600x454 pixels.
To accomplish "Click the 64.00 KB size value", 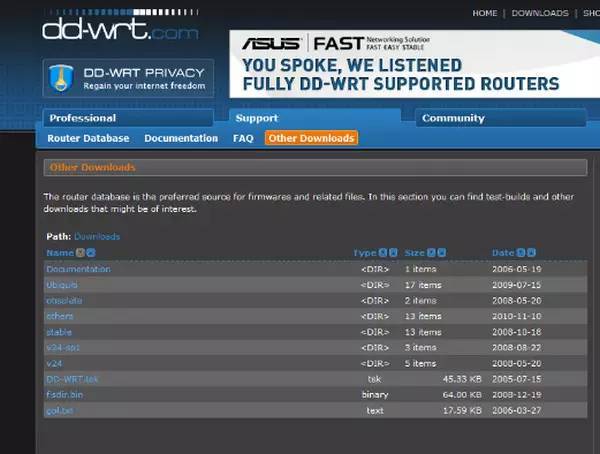I will click(462, 395).
